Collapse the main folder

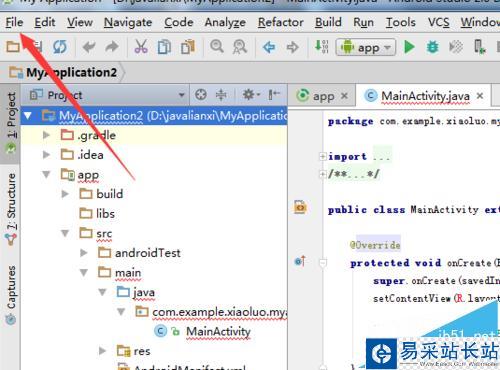click(84, 273)
